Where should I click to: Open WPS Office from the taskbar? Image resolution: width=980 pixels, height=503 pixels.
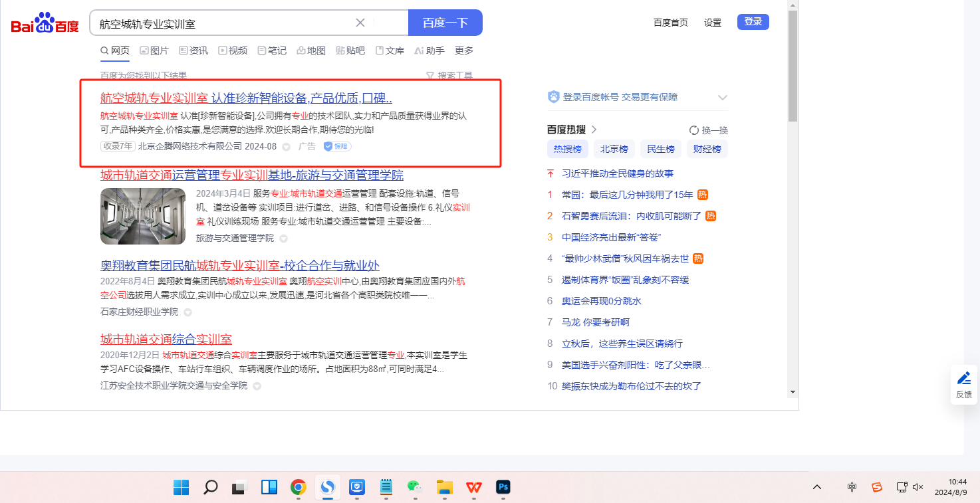(473, 488)
